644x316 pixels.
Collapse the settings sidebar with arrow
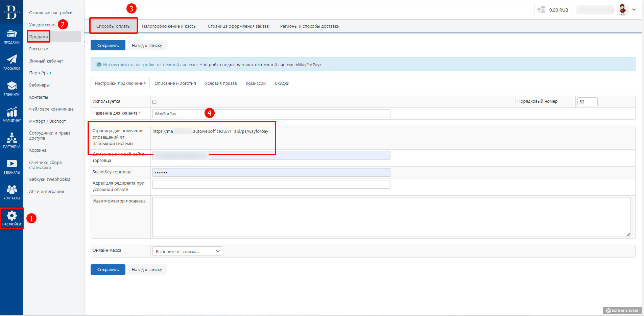(85, 42)
